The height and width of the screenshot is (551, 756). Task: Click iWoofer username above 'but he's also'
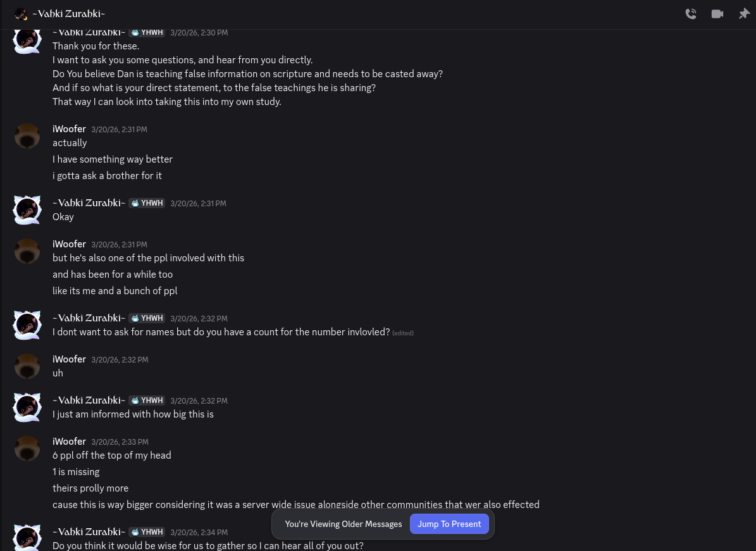pyautogui.click(x=69, y=244)
